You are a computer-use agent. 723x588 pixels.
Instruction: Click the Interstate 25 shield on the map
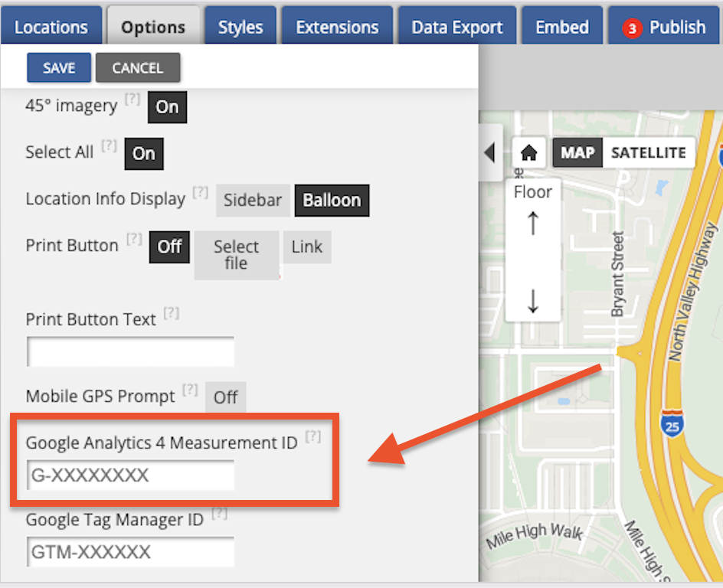click(x=673, y=423)
